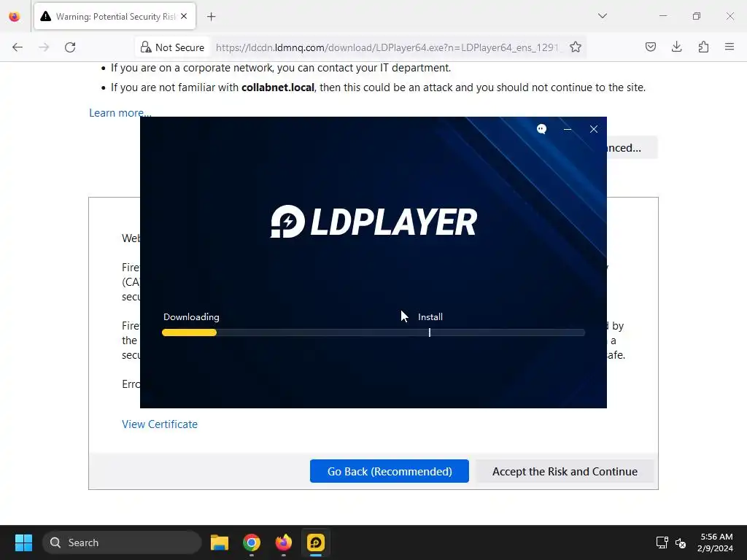Click the Not Secure lock indicator
This screenshot has width=747, height=560.
[x=172, y=47]
